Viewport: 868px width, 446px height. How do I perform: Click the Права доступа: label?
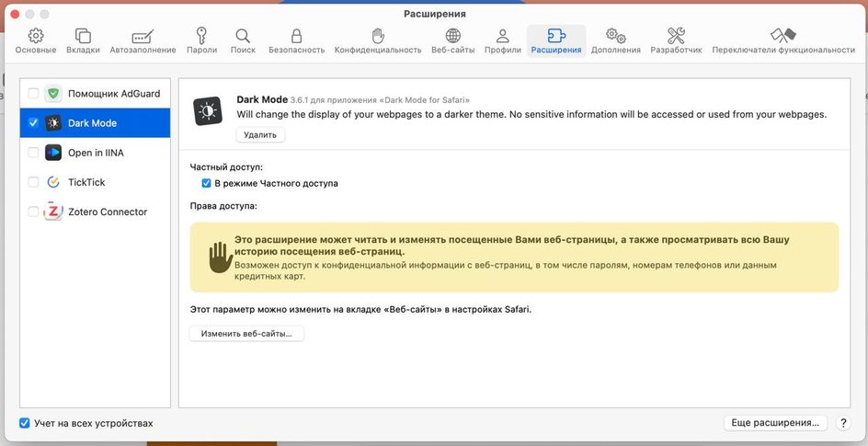point(223,206)
